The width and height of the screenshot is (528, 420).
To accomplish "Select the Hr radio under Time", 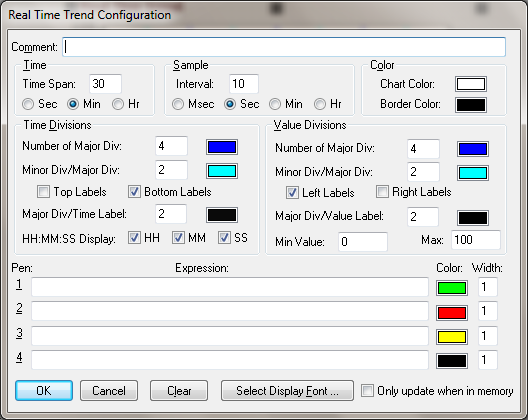I will [118, 104].
